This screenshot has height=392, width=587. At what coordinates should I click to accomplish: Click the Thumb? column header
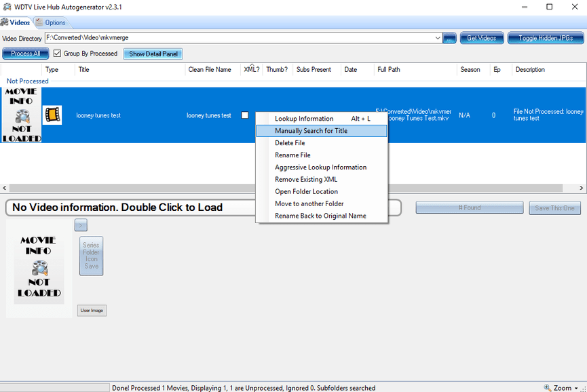tap(277, 70)
